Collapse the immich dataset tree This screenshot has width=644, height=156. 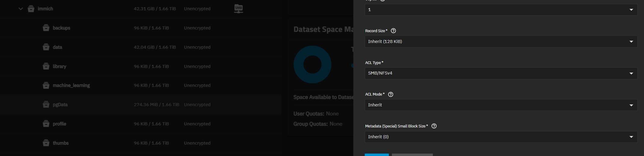tap(21, 9)
